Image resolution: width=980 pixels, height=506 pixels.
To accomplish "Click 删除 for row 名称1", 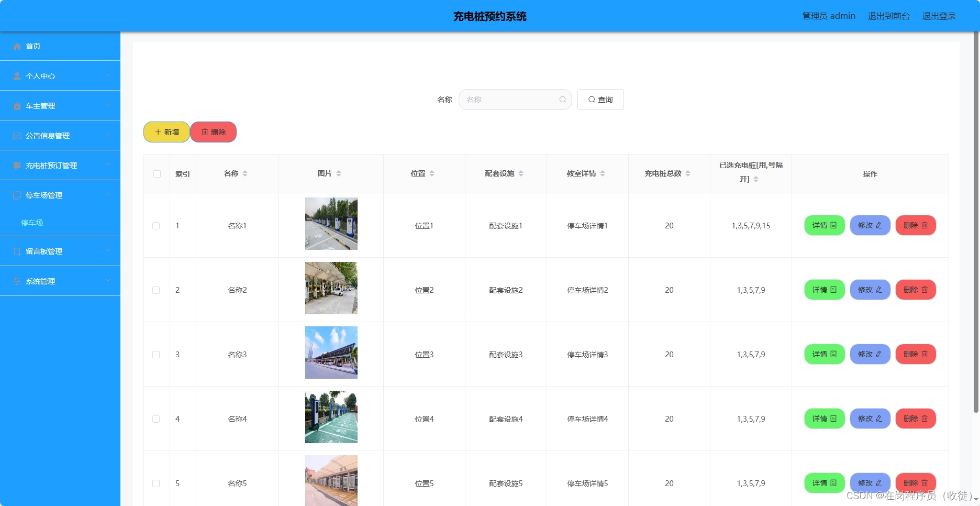I will pos(916,225).
